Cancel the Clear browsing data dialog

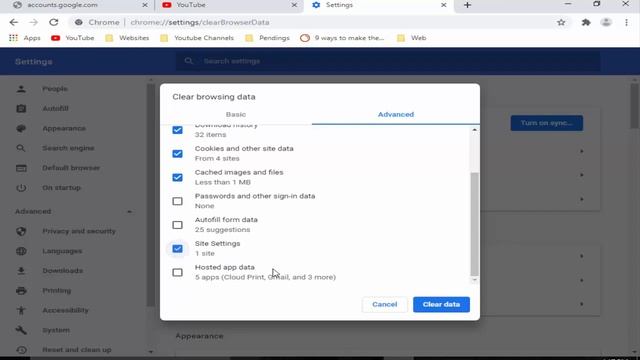click(384, 304)
